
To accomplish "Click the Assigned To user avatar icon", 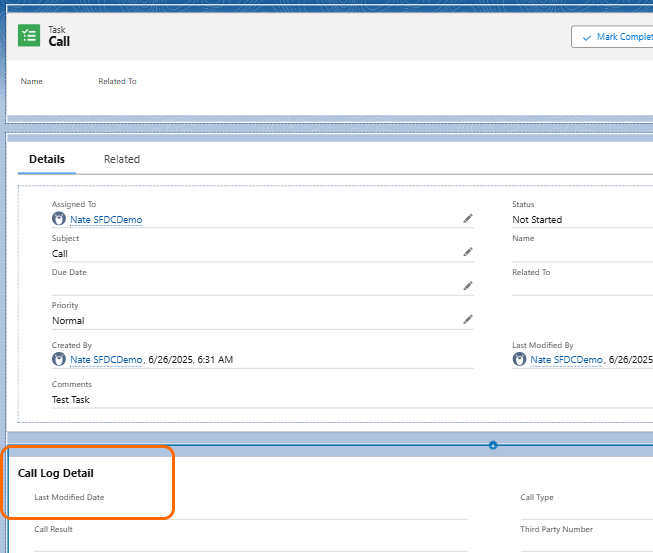I will (59, 219).
